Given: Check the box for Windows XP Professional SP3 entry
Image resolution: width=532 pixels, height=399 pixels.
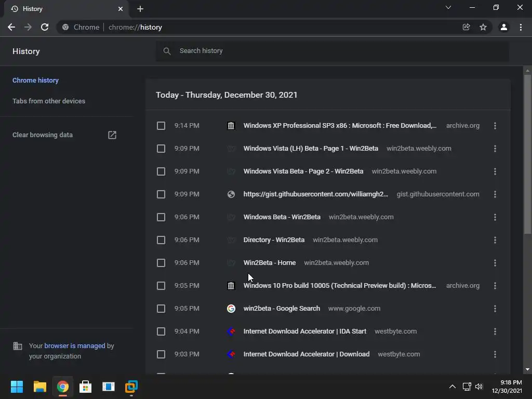Looking at the screenshot, I should coord(161,126).
